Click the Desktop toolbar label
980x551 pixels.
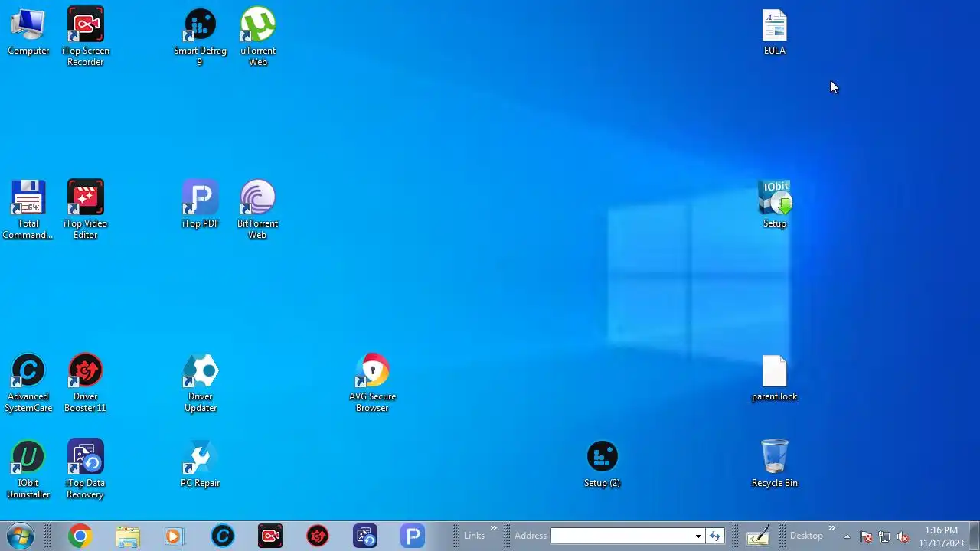click(806, 536)
